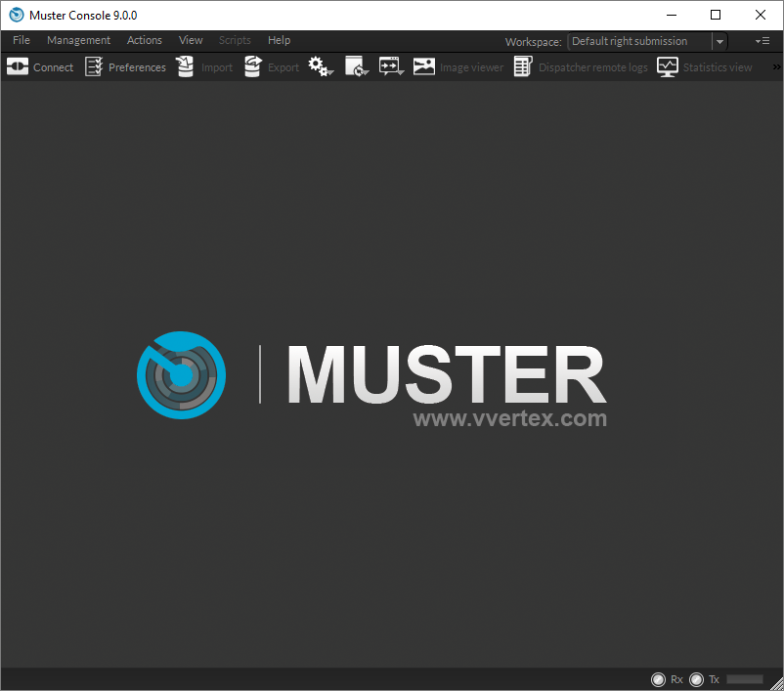Click the toolbar overflow chevron on the right
The width and height of the screenshot is (784, 691).
tap(775, 66)
